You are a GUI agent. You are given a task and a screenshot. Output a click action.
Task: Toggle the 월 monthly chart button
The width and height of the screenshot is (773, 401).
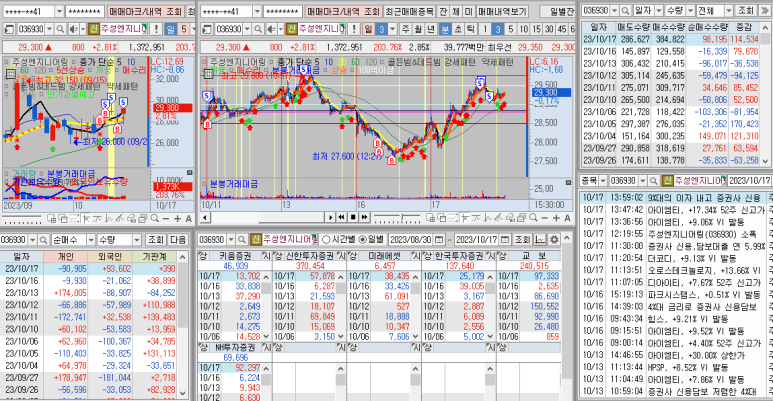[x=418, y=30]
